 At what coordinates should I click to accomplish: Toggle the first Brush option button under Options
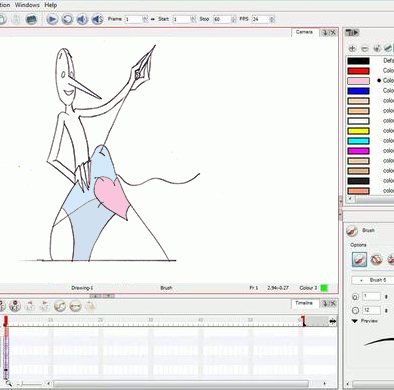tap(359, 259)
